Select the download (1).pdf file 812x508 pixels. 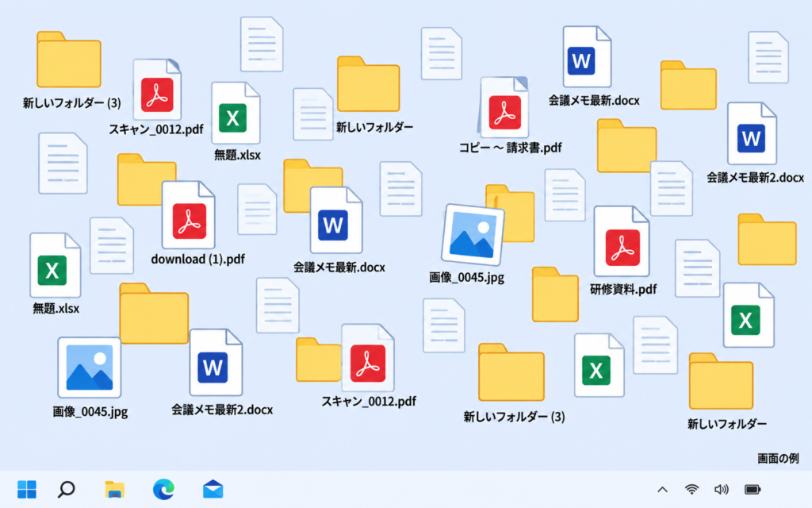tap(189, 215)
